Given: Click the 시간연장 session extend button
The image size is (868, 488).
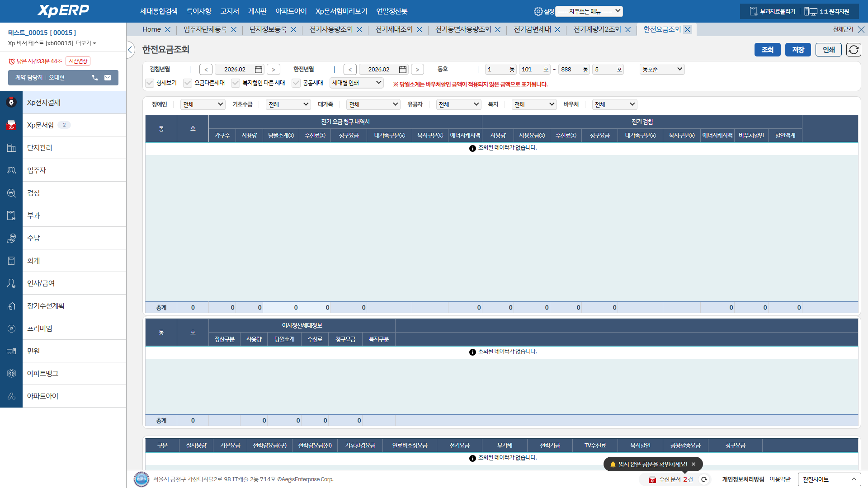Looking at the screenshot, I should click(x=78, y=61).
